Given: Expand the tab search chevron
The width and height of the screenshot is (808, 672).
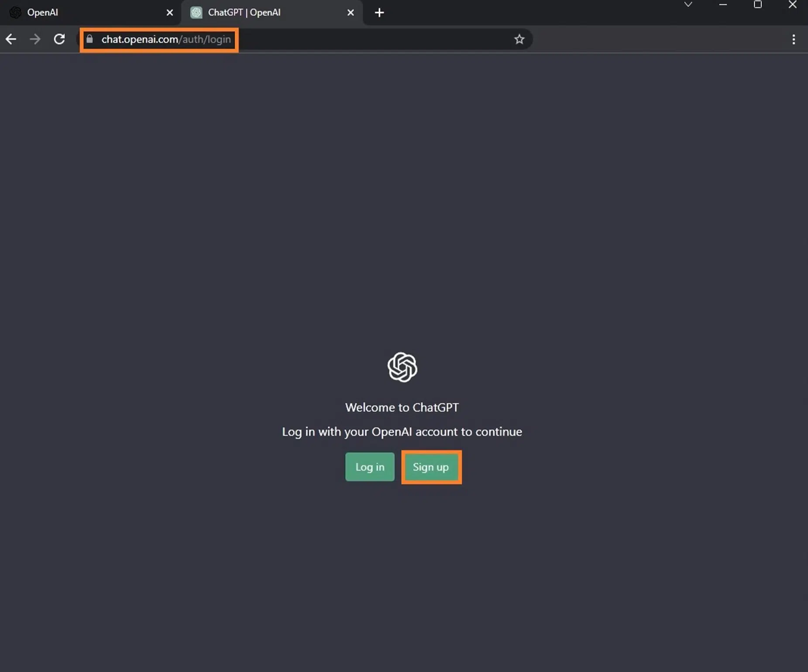Looking at the screenshot, I should (x=688, y=5).
